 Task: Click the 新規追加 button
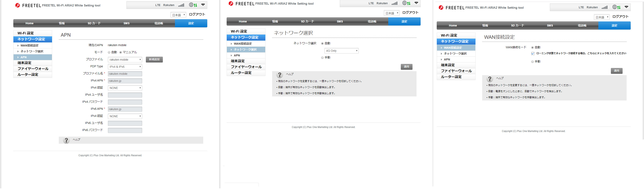(x=154, y=59)
